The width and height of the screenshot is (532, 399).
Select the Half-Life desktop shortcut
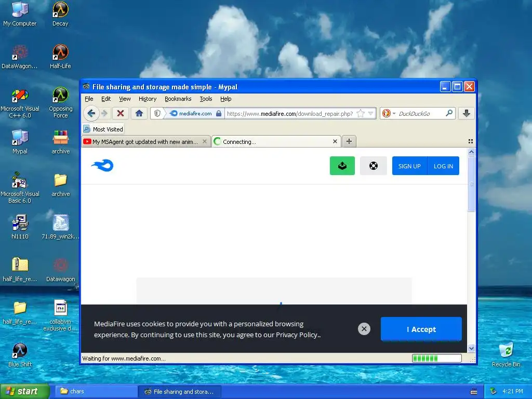(x=60, y=57)
